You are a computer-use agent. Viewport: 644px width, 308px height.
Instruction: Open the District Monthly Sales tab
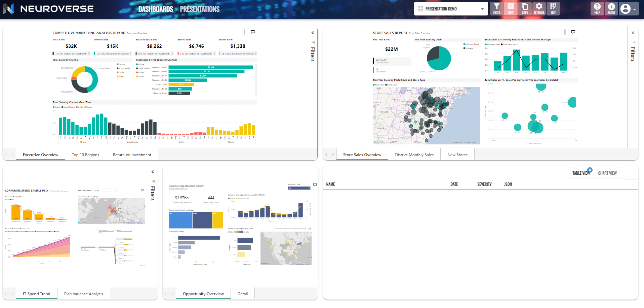[414, 155]
